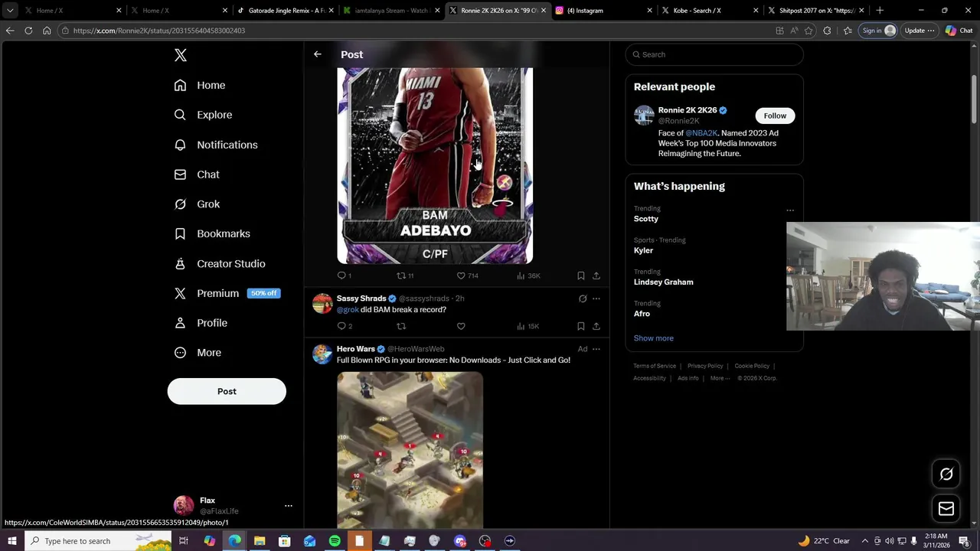Open Chat in sidebar
980x551 pixels.
[x=197, y=174]
